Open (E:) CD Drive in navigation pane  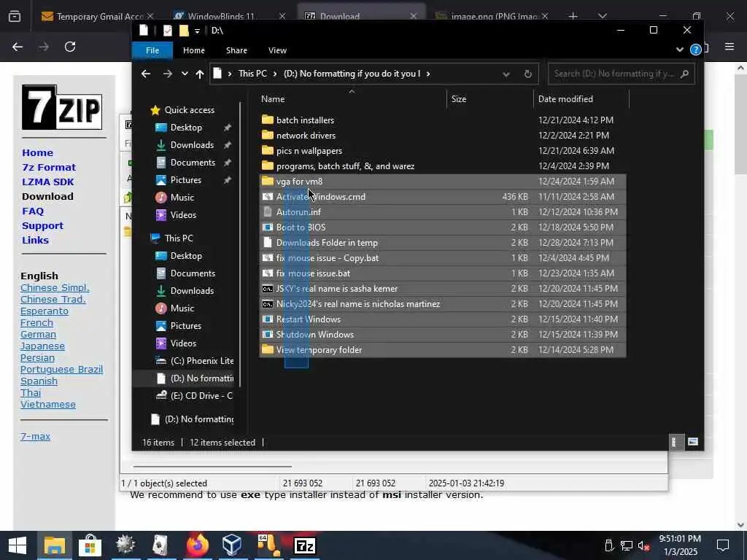(x=201, y=396)
